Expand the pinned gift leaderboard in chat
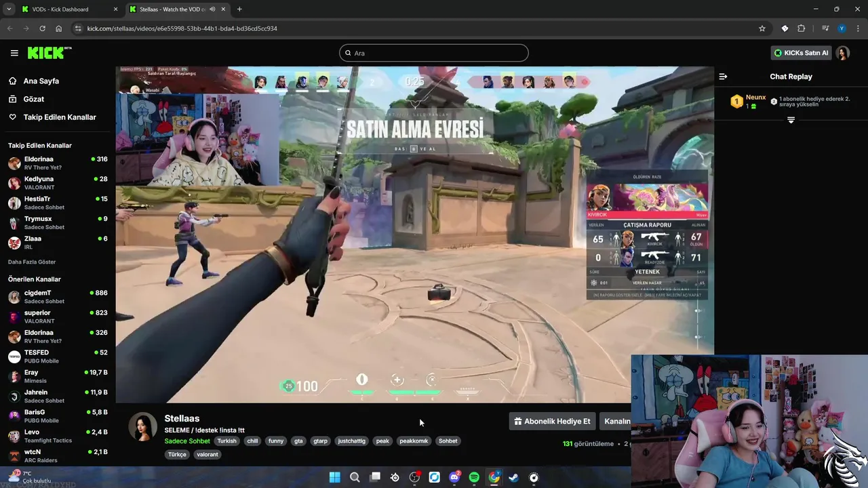This screenshot has height=488, width=868. (x=791, y=120)
